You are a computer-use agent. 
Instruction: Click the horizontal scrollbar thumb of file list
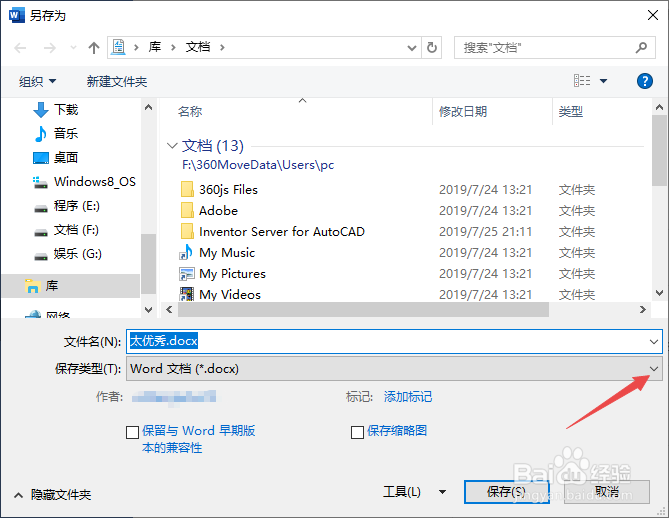(x=363, y=309)
